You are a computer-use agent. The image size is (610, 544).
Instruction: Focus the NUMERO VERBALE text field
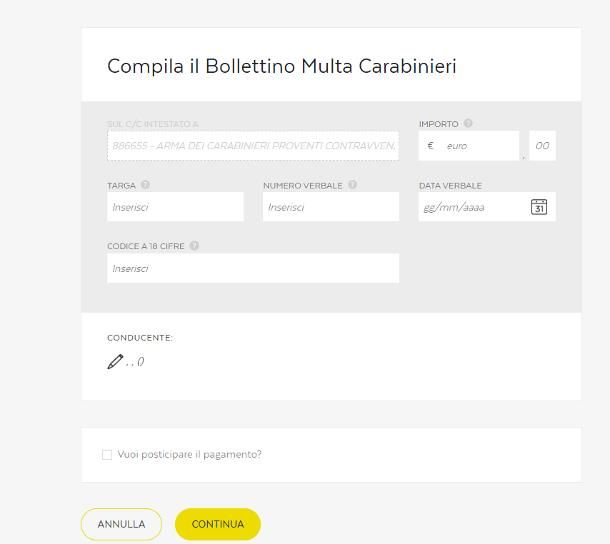[x=331, y=207]
